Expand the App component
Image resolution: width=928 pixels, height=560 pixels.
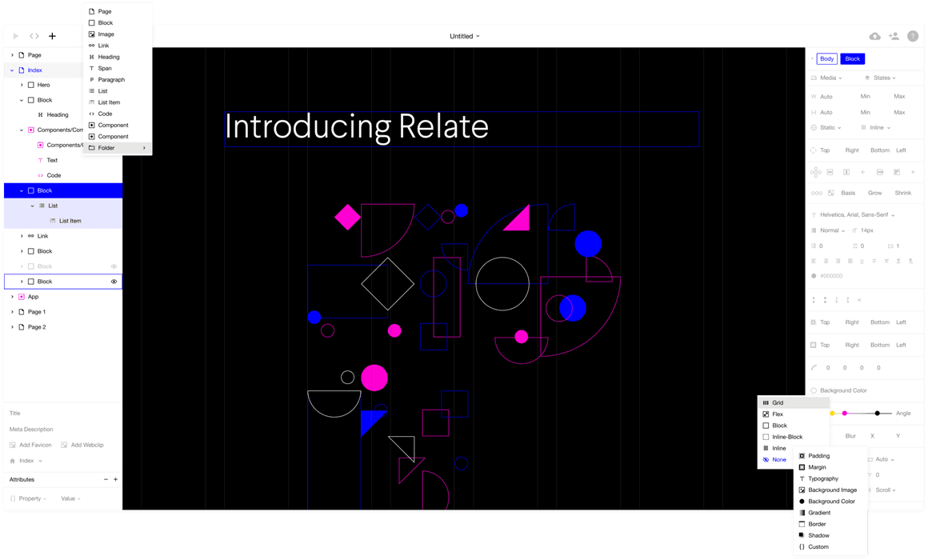tap(12, 297)
